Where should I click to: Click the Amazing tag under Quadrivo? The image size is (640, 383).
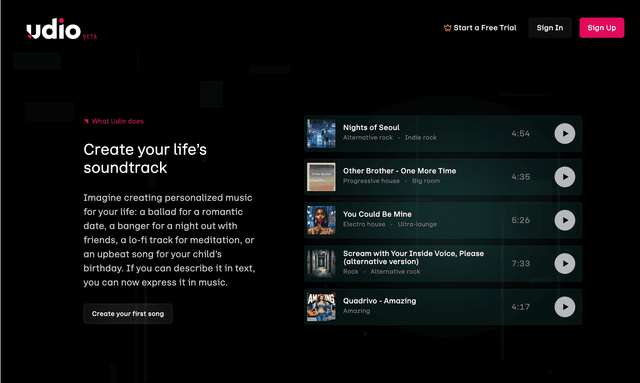tap(356, 311)
